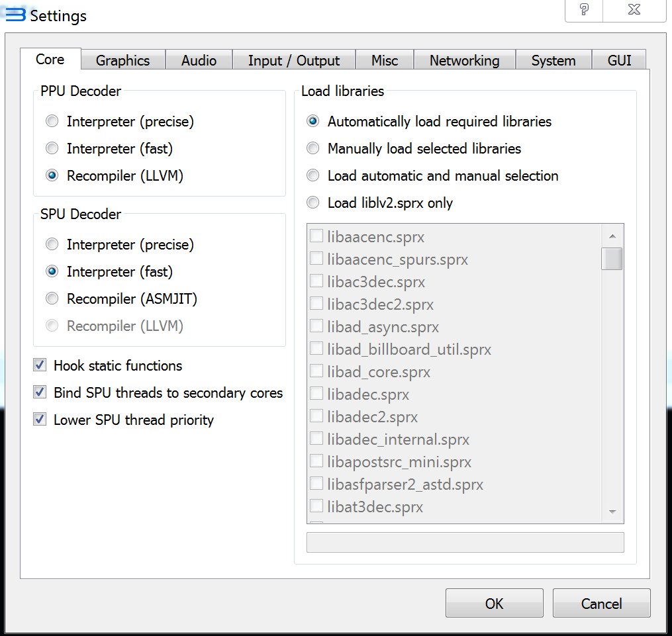Choose Load liblv2.sprx only option

(313, 203)
